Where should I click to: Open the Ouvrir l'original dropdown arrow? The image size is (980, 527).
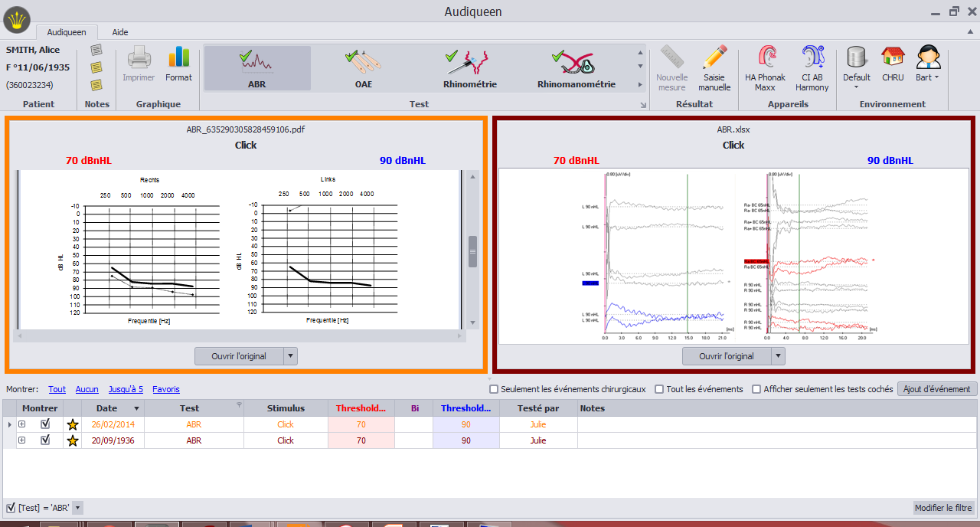289,355
